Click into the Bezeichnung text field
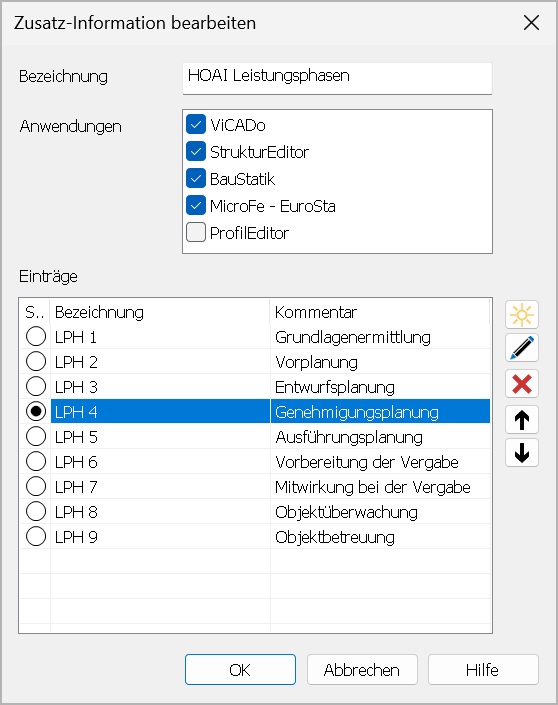 (337, 78)
